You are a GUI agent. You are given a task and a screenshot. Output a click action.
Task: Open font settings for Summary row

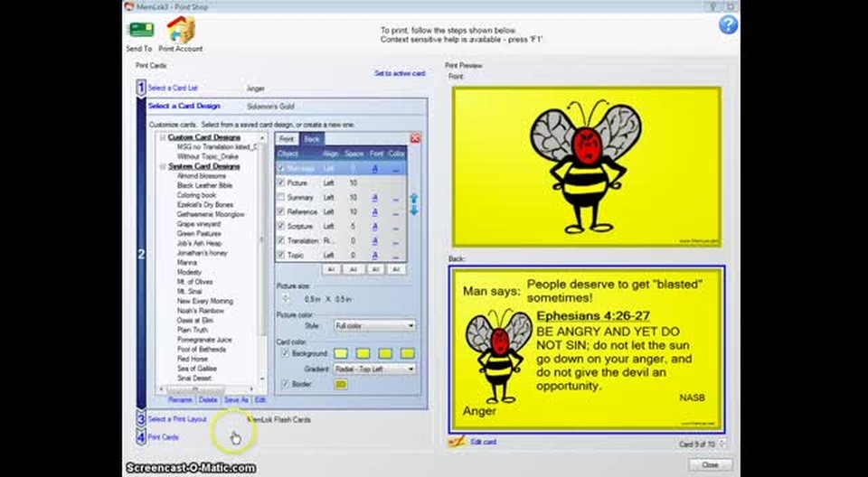click(374, 198)
